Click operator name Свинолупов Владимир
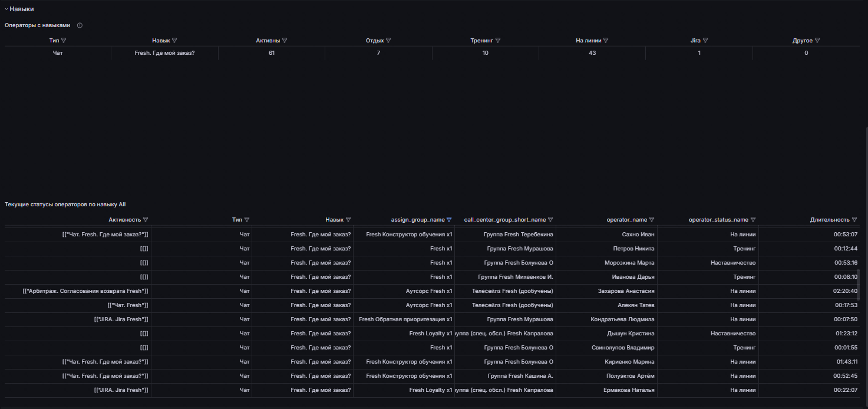The width and height of the screenshot is (868, 409). point(623,348)
